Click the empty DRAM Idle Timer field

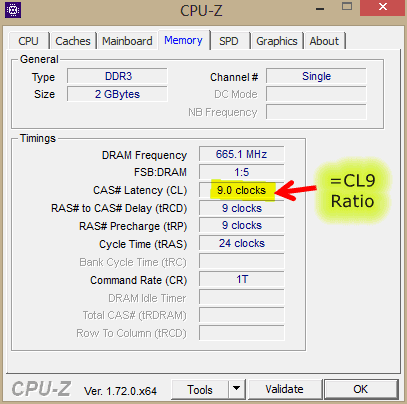[x=242, y=297]
